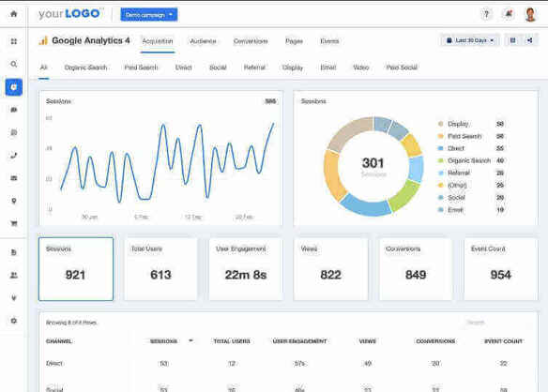The width and height of the screenshot is (548, 392).
Task: Click the table search field
Action: (498, 323)
